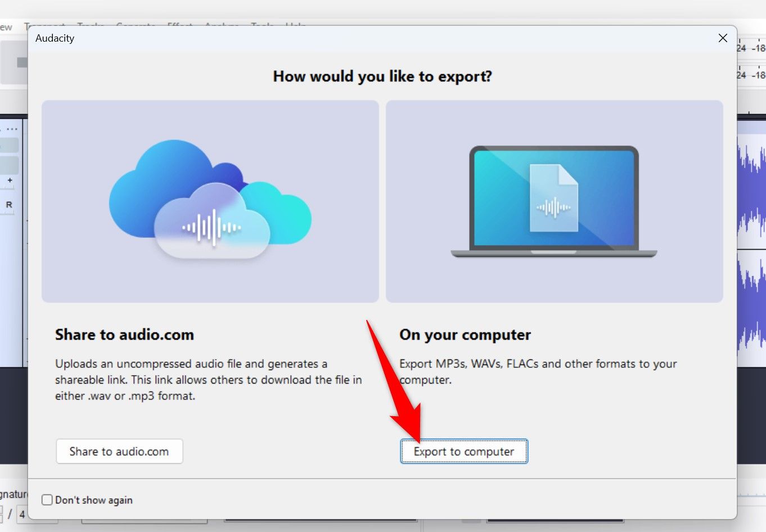The height and width of the screenshot is (532, 766).
Task: Click the Export to computer button
Action: [x=464, y=452]
